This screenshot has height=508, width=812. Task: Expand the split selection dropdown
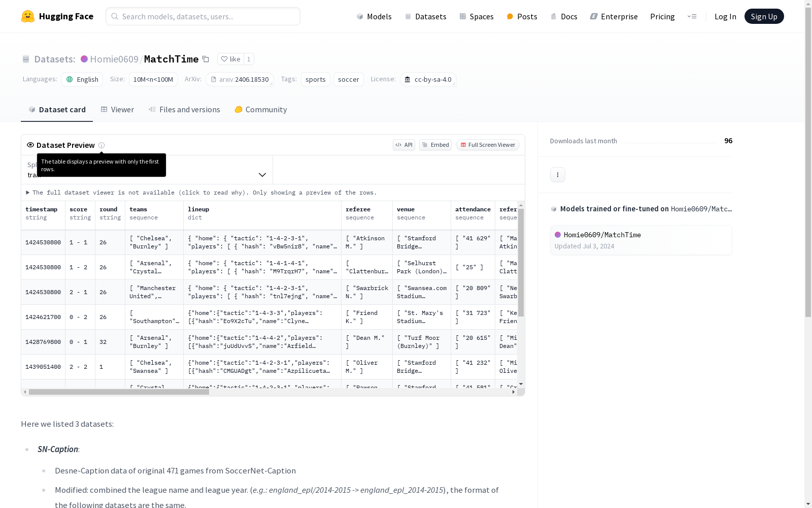tap(147, 170)
